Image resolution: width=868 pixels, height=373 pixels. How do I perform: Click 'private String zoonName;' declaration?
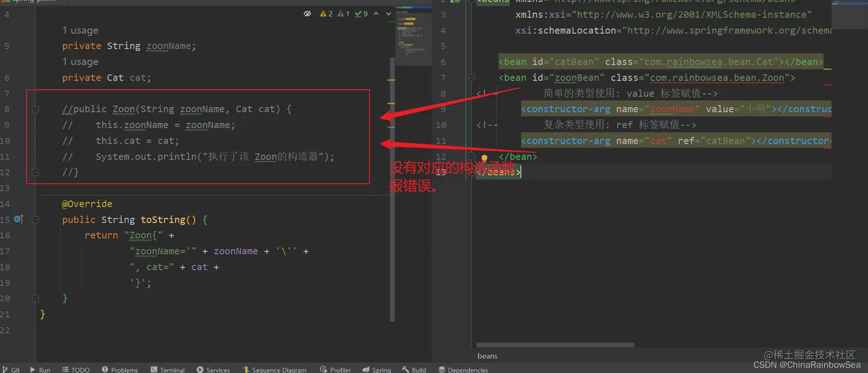point(129,46)
